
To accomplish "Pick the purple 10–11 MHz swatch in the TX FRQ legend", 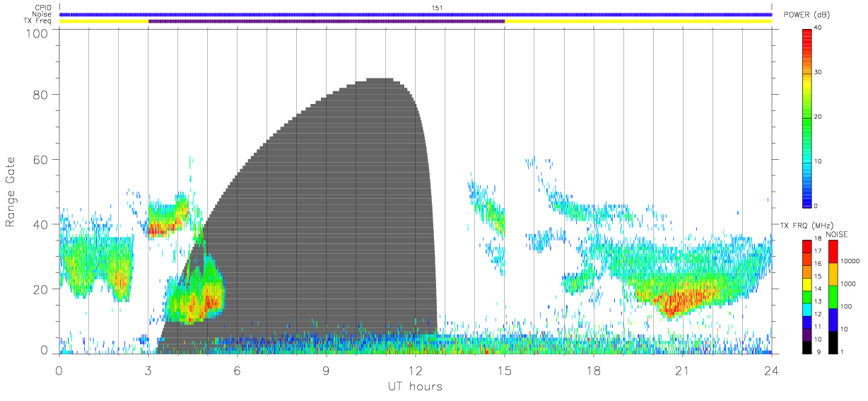I will click(808, 334).
